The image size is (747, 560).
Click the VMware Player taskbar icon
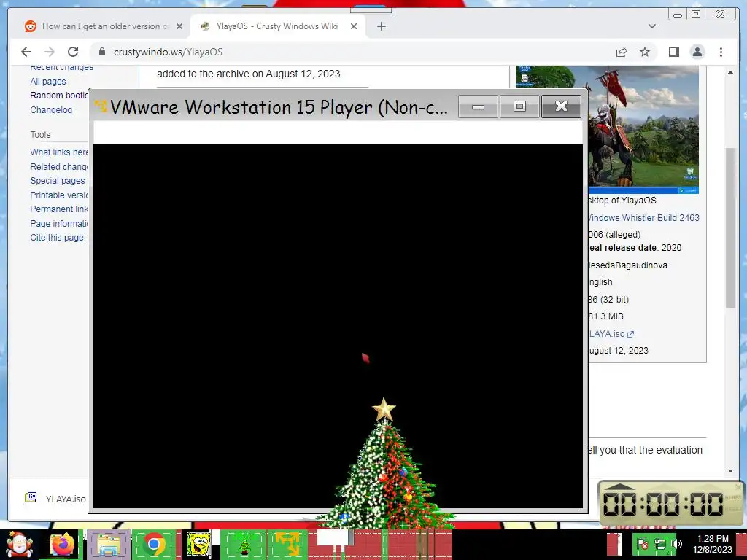click(287, 544)
